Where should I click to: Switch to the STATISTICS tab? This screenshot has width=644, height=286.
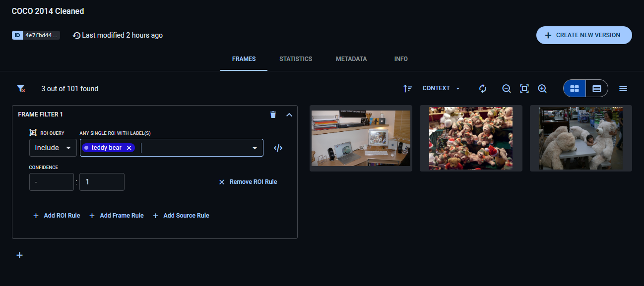(x=296, y=59)
